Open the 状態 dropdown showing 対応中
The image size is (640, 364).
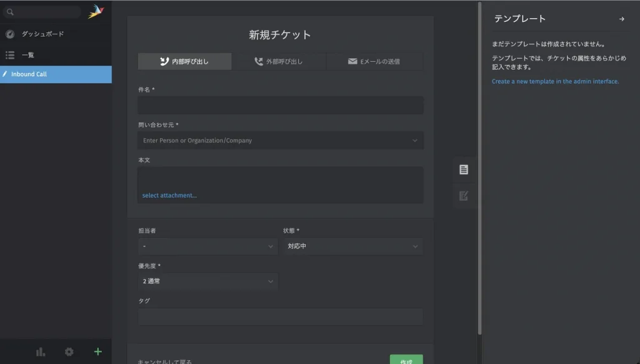click(352, 247)
